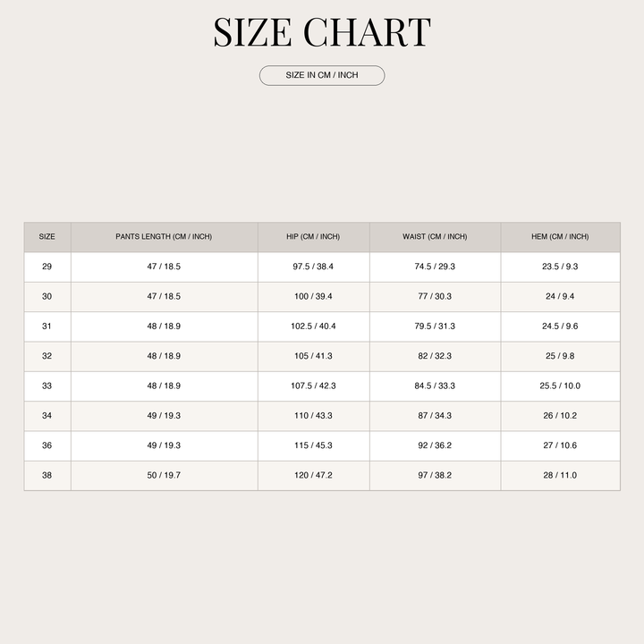Select size 36 row label

click(47, 445)
